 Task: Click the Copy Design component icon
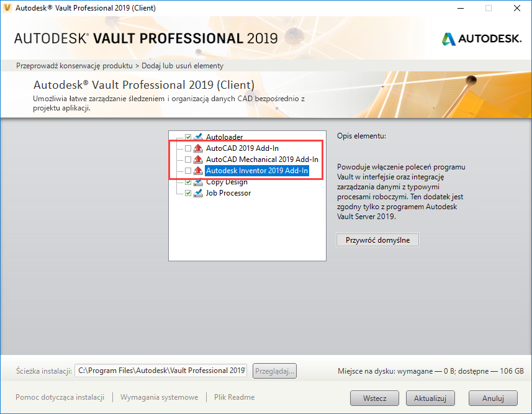point(198,182)
